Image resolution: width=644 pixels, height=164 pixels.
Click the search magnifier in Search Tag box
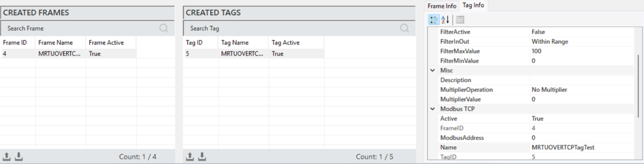point(405,28)
